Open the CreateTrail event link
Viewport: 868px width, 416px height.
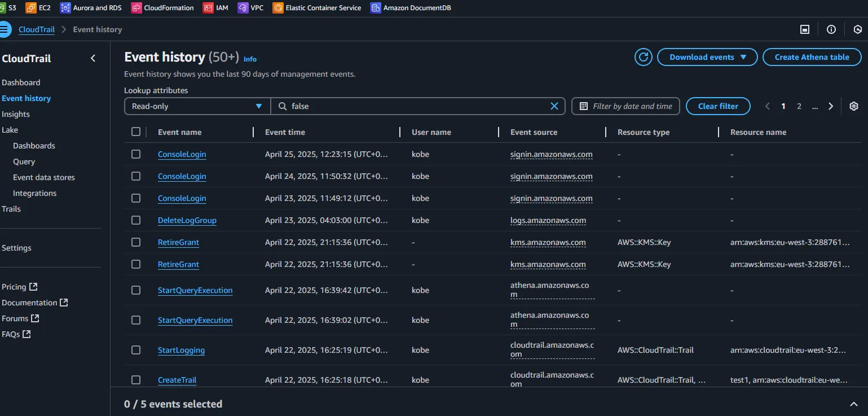177,380
